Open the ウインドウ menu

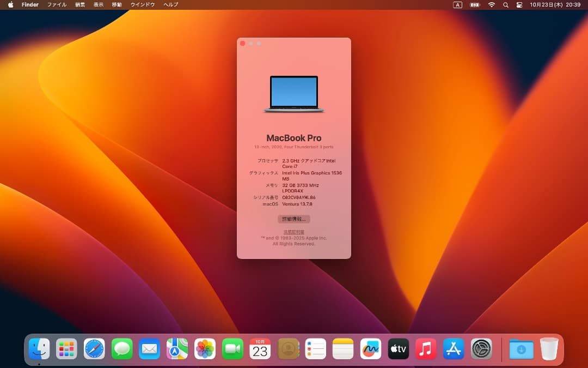tap(143, 4)
